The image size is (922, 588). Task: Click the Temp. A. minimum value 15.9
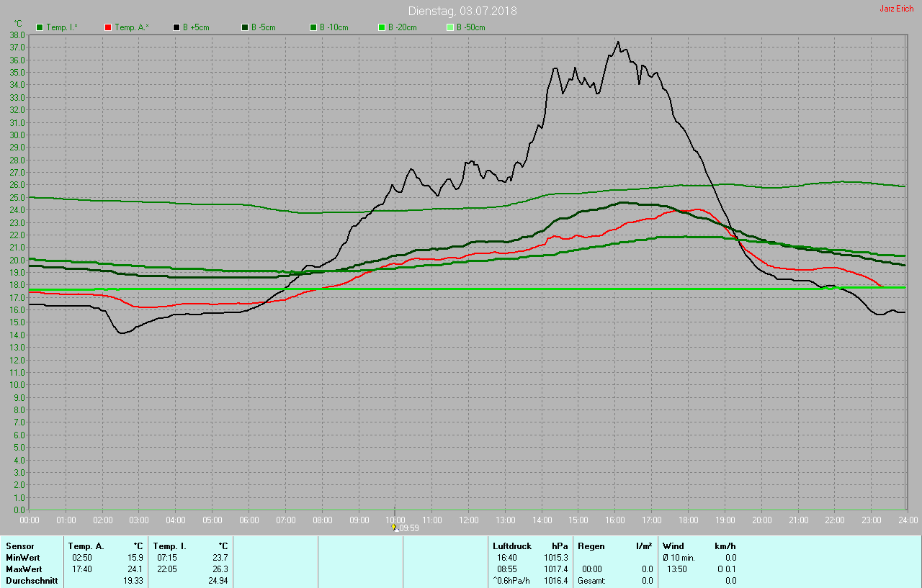(x=135, y=558)
